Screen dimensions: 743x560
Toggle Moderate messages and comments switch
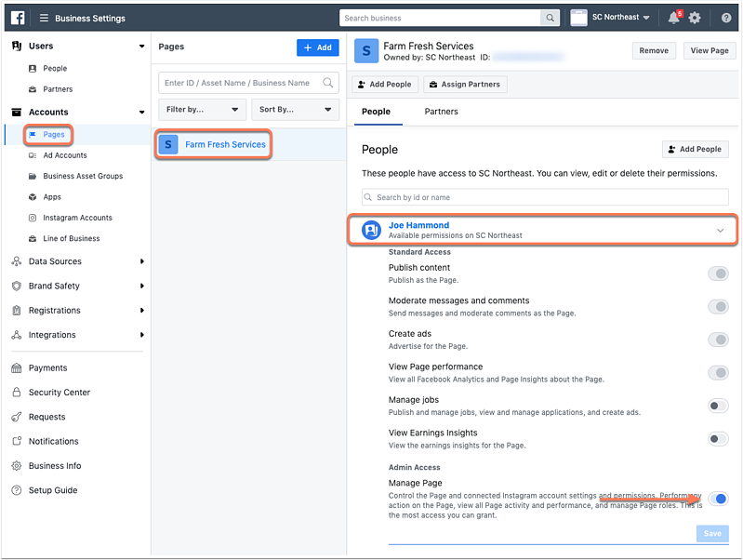pyautogui.click(x=719, y=307)
